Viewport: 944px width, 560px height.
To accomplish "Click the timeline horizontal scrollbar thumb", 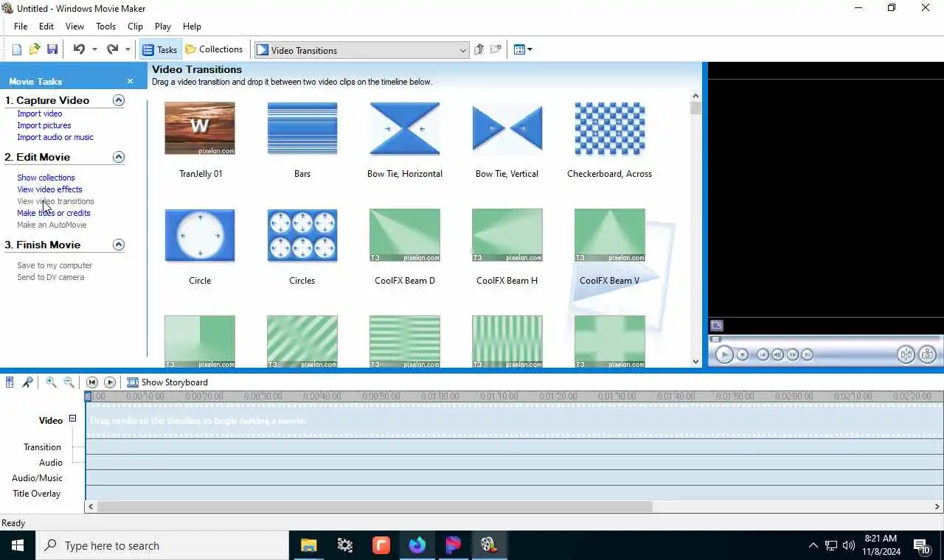I will [375, 507].
